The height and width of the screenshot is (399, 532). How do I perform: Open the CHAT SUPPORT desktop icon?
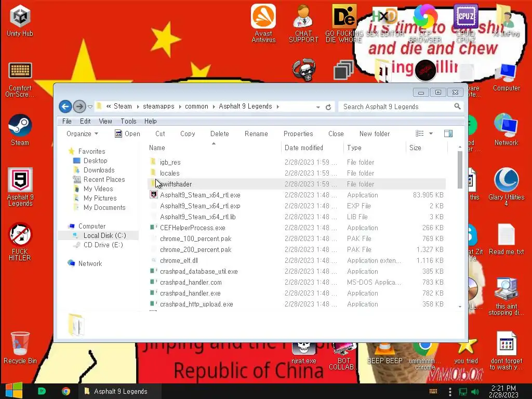pyautogui.click(x=303, y=23)
